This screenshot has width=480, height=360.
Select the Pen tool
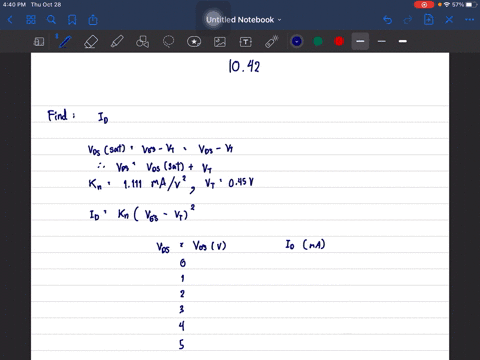pos(65,42)
